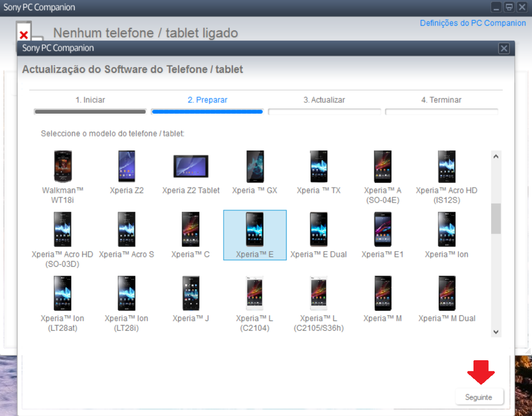Select the Xperia M Dual icon
The image size is (532, 416).
[x=446, y=294]
